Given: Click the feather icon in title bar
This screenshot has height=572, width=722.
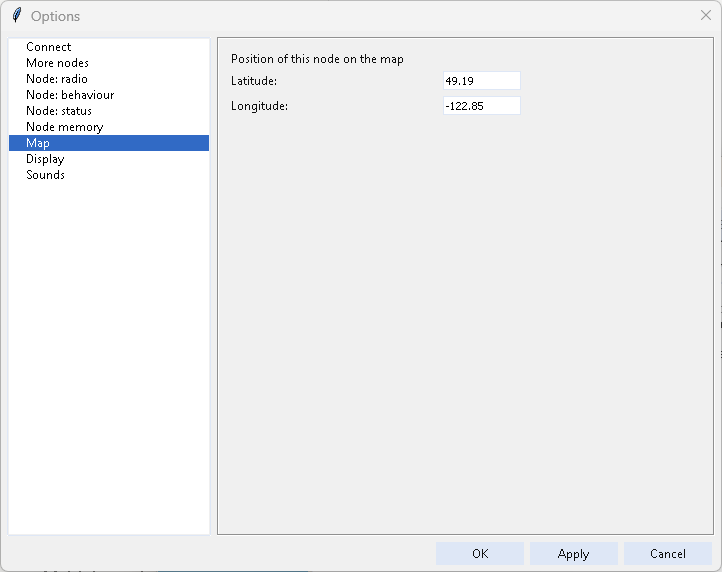Looking at the screenshot, I should point(17,15).
